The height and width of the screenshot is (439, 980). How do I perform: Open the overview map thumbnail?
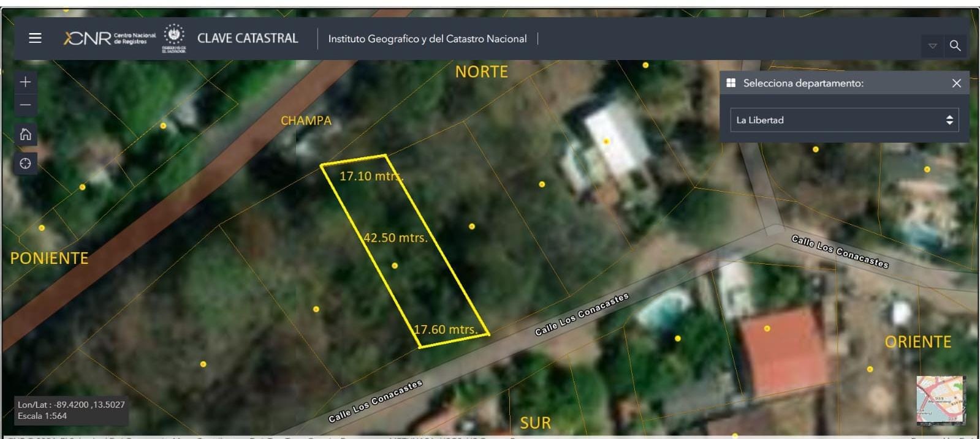click(x=940, y=400)
